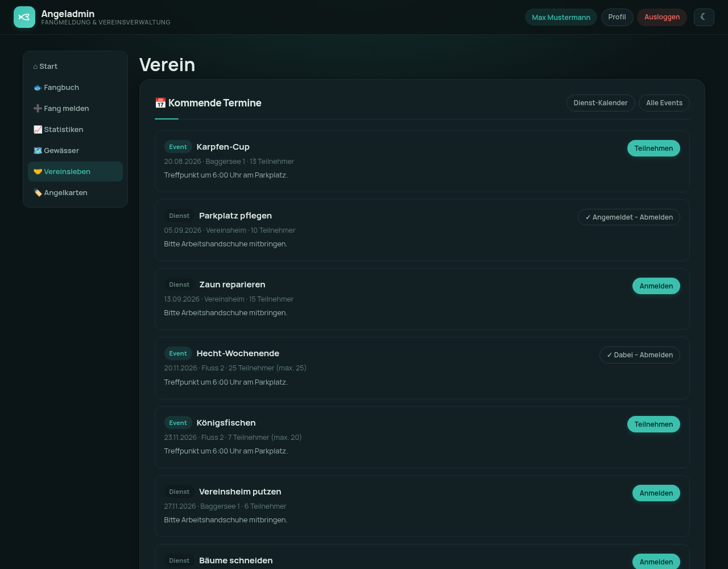The width and height of the screenshot is (728, 569).
Task: Sign up for Vereinsheim putzen
Action: 656,493
